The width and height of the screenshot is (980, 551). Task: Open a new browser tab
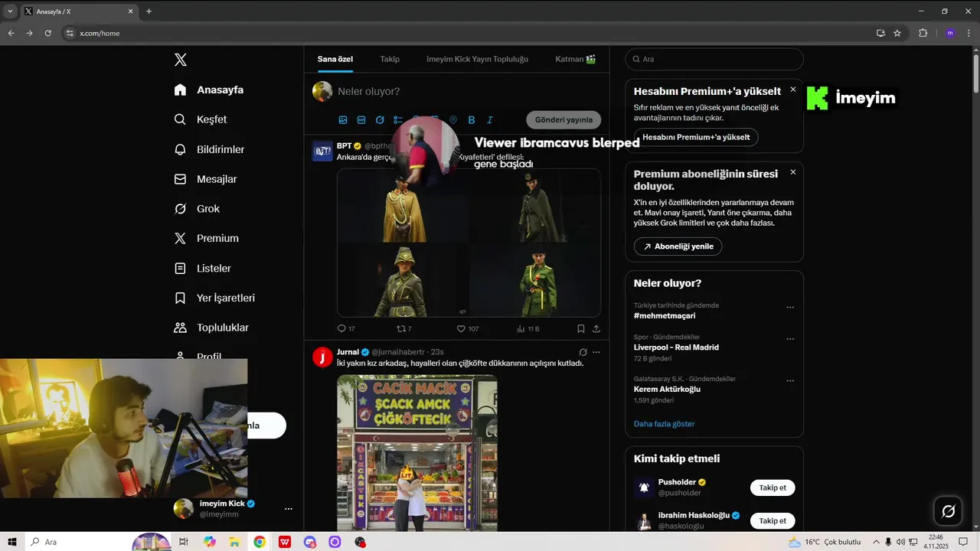tap(149, 11)
